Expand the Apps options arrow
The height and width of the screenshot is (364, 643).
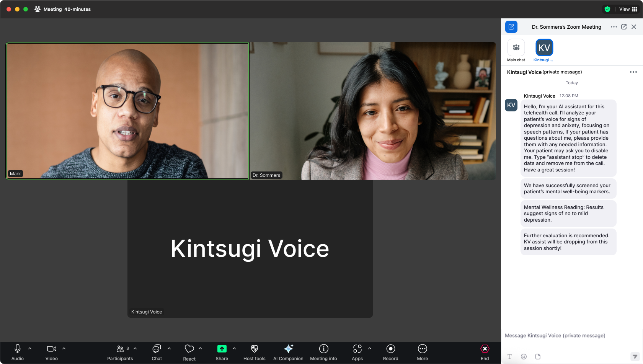point(370,349)
